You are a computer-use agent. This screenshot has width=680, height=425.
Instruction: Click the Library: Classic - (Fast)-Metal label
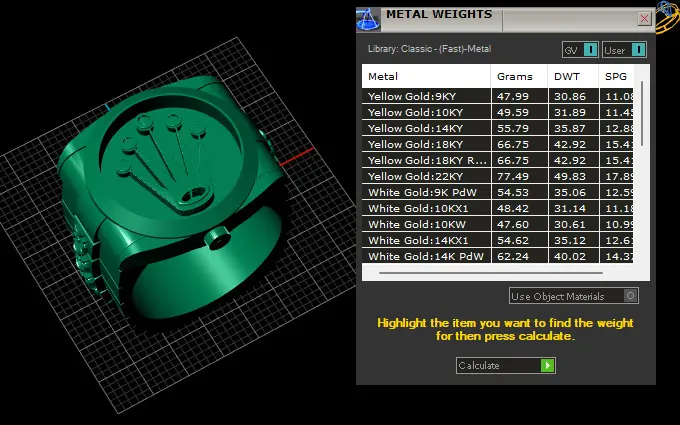click(429, 49)
